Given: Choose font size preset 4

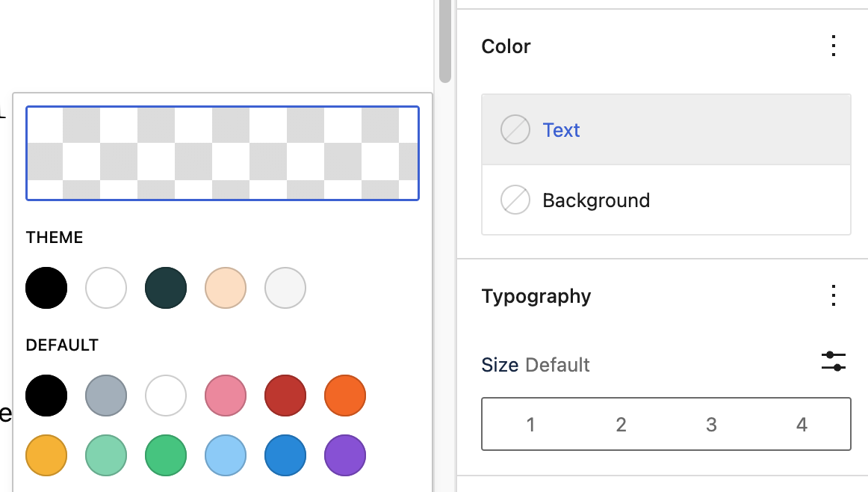Looking at the screenshot, I should [x=801, y=424].
